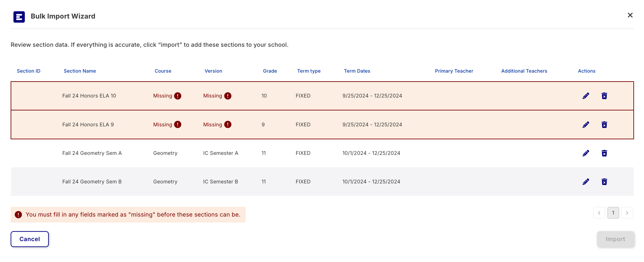This screenshot has width=644, height=262.
Task: Sort by the Section Name column header
Action: click(80, 71)
